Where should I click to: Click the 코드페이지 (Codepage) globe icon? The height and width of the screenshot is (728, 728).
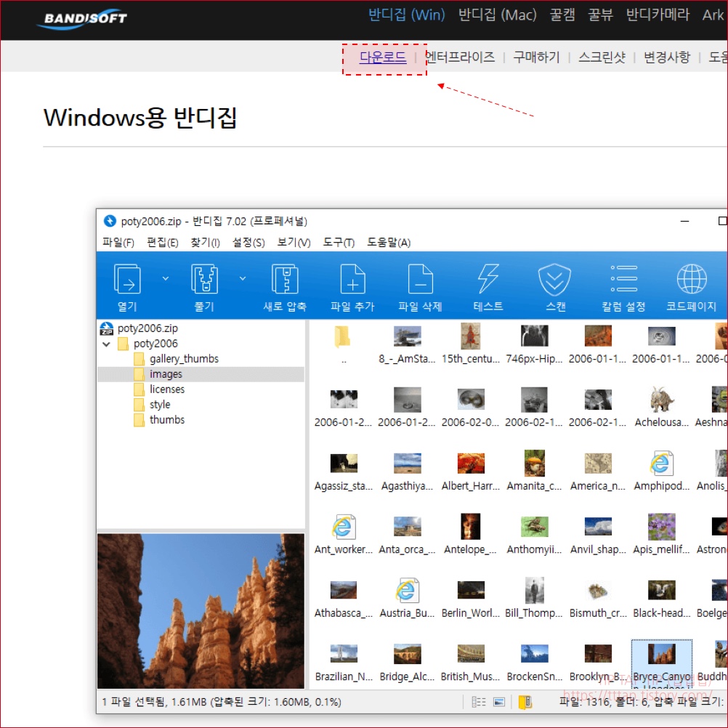[692, 279]
